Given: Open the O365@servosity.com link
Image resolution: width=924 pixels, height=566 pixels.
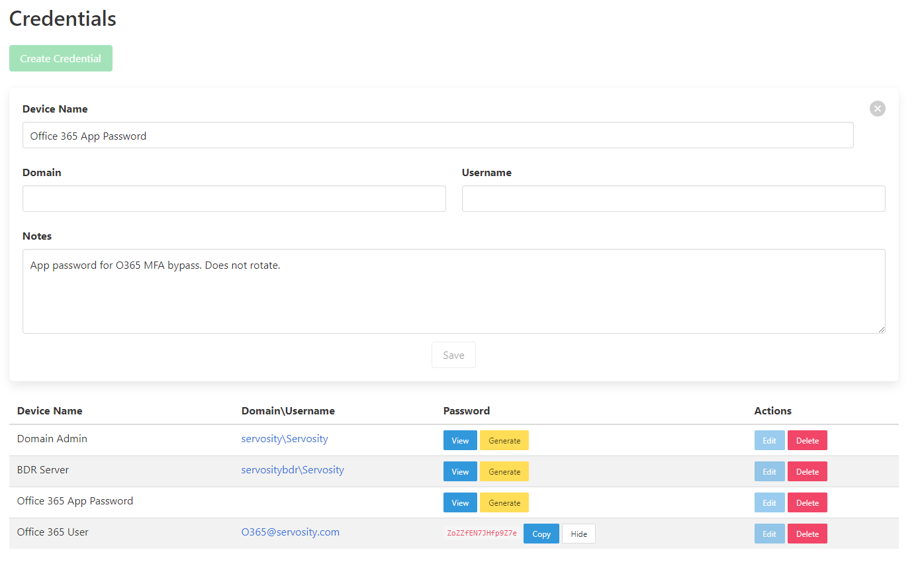Looking at the screenshot, I should (291, 532).
